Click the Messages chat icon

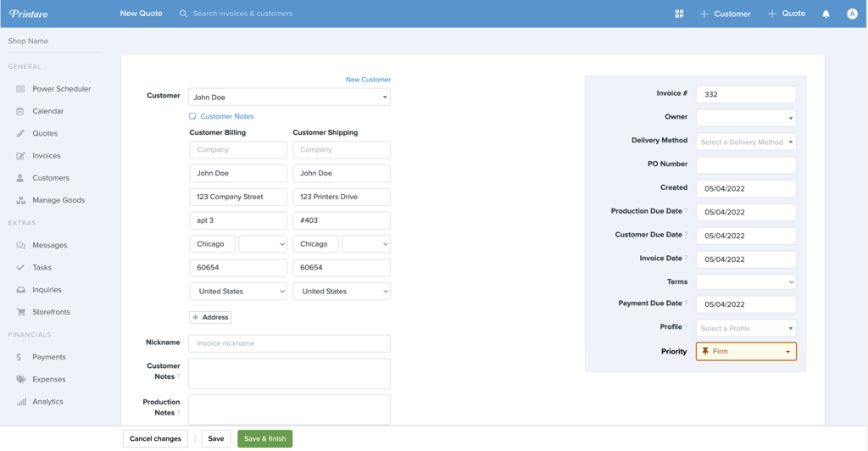coord(21,245)
